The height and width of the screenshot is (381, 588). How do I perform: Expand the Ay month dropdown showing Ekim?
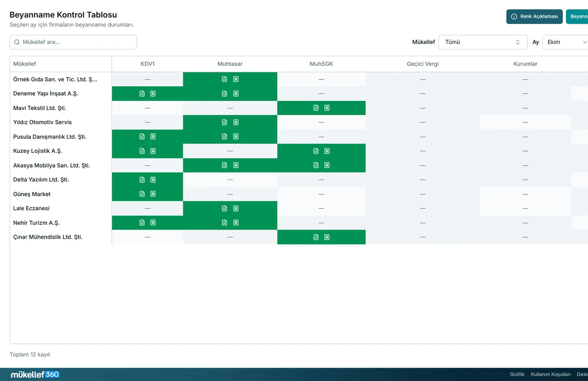[x=566, y=42]
